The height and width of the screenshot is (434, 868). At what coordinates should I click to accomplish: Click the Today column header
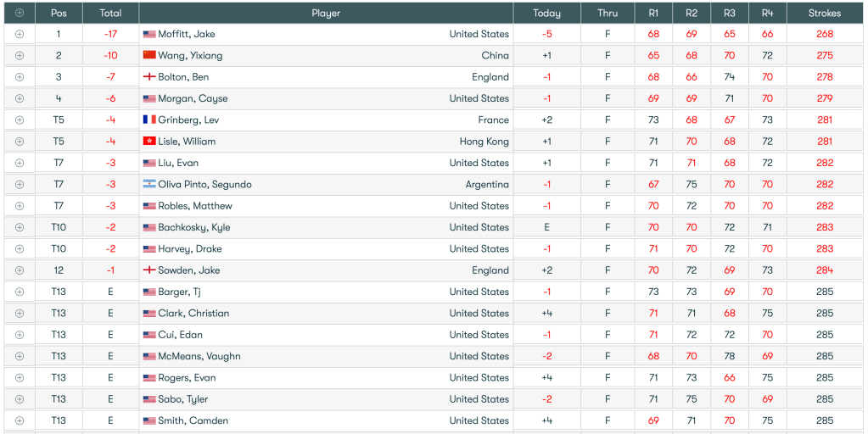tap(546, 13)
